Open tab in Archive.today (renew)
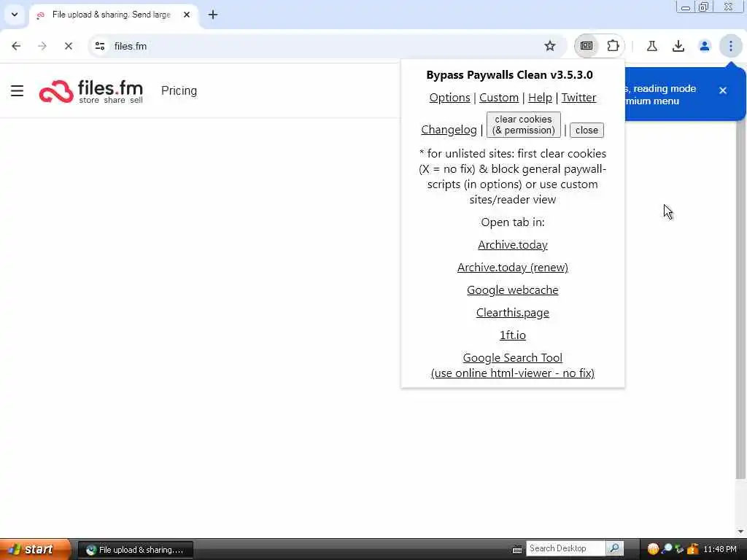 pos(513,268)
